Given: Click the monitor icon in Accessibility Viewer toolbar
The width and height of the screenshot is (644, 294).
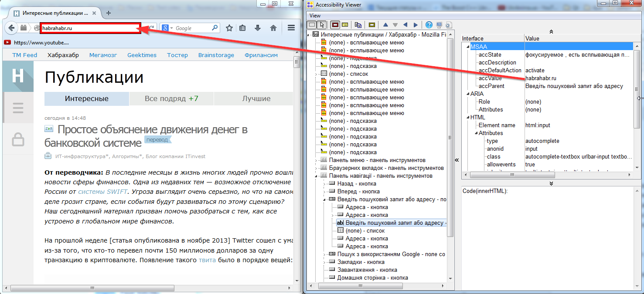Looking at the screenshot, I should click(439, 25).
